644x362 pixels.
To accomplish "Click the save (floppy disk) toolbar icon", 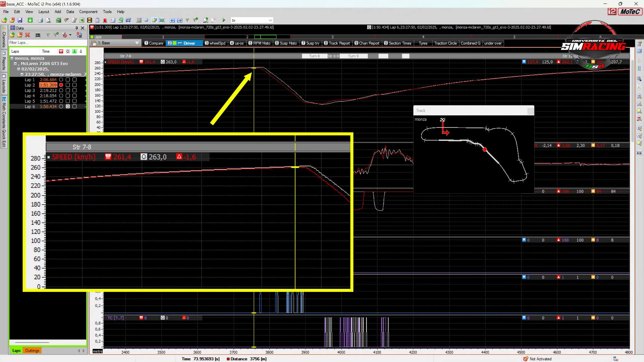I will pos(20,20).
